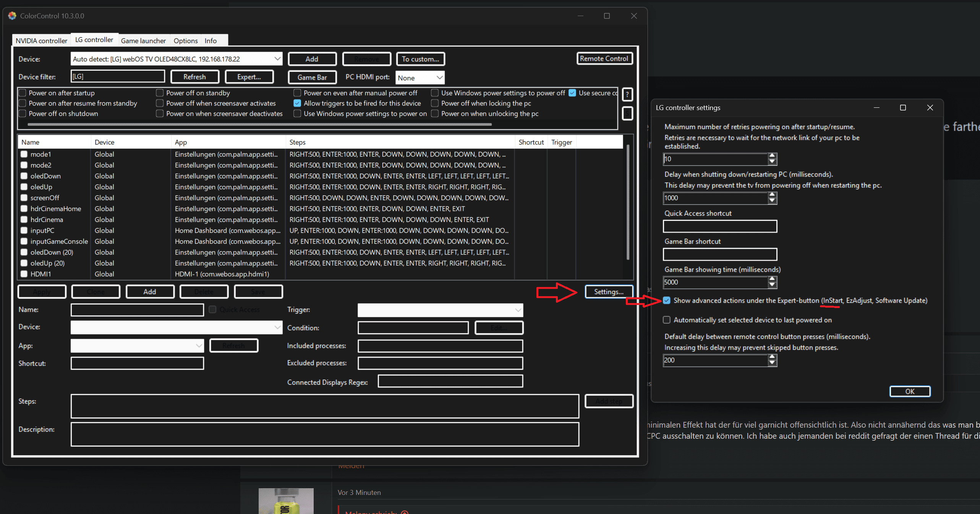The image size is (980, 514).
Task: Click the preset Name input field
Action: [x=137, y=310]
